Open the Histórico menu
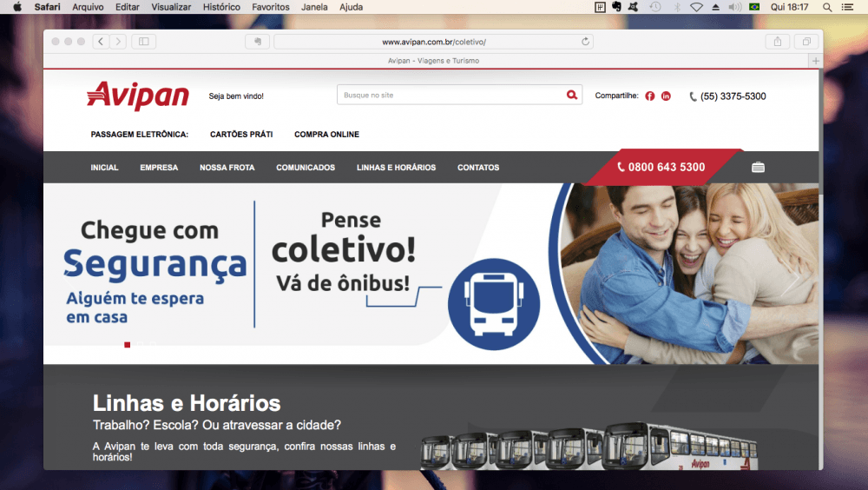Screen dimensions: 868x490 (221, 7)
